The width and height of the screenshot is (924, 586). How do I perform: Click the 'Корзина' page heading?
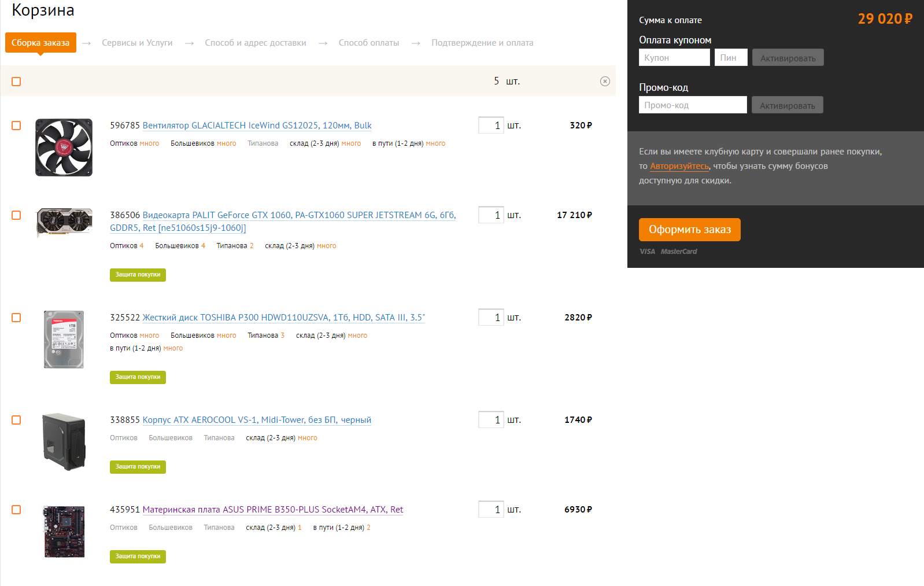coord(43,10)
